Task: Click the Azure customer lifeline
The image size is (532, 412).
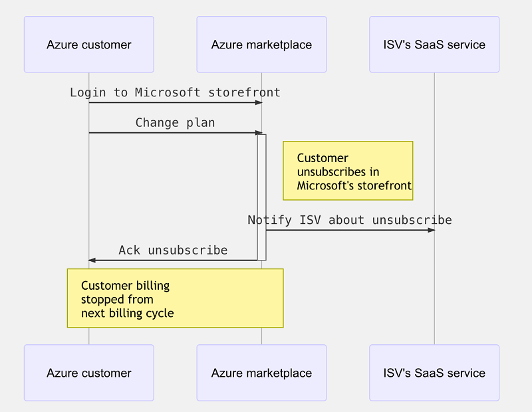Action: click(88, 199)
